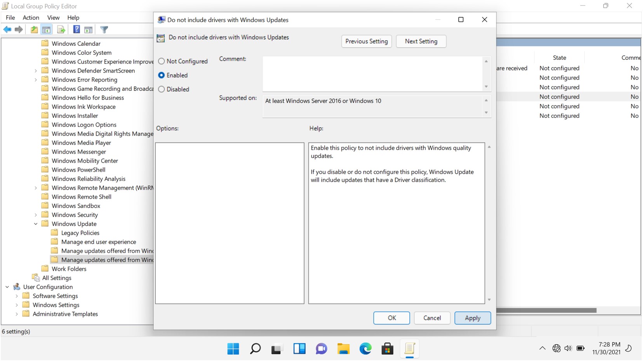Select the Not Configured radio button
This screenshot has height=361, width=644.
tap(162, 61)
